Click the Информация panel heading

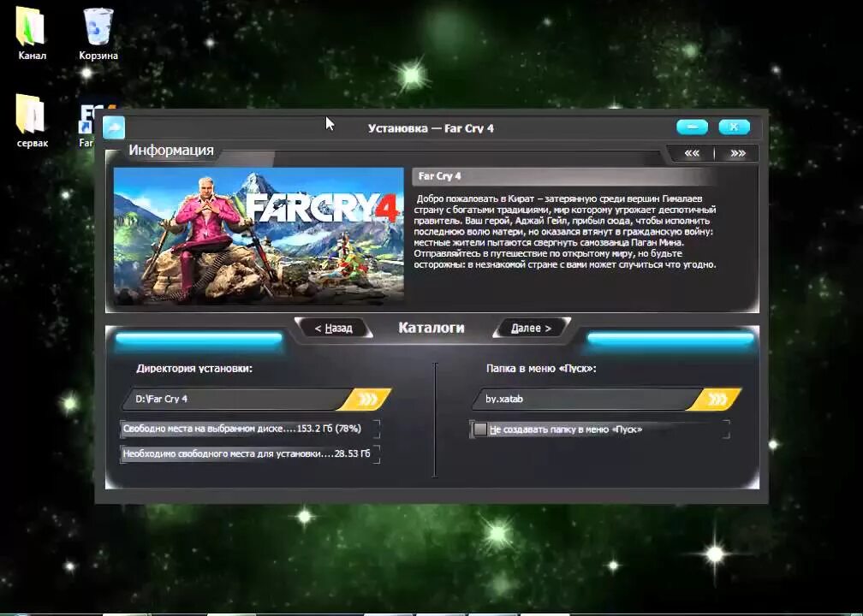[x=171, y=151]
